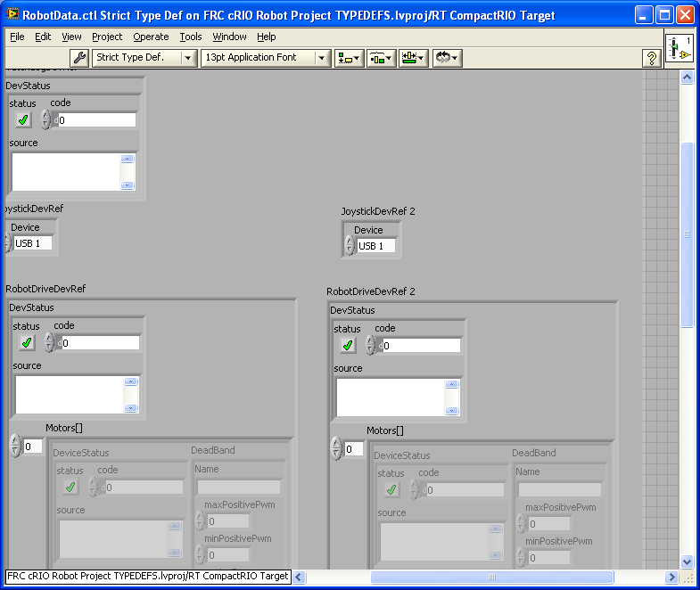The width and height of the screenshot is (700, 590).
Task: Select RobotDriveDevRef 2 Motors[] label
Action: point(385,430)
